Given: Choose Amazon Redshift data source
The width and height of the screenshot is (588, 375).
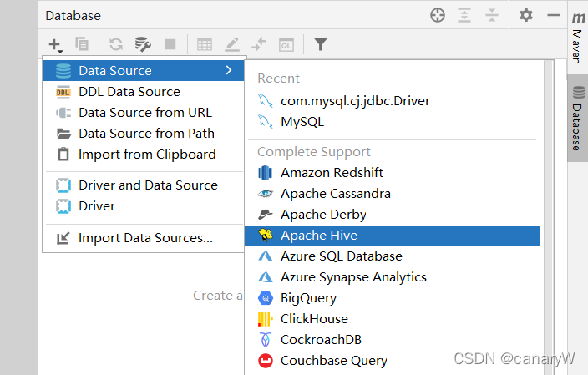Looking at the screenshot, I should tap(392, 173).
